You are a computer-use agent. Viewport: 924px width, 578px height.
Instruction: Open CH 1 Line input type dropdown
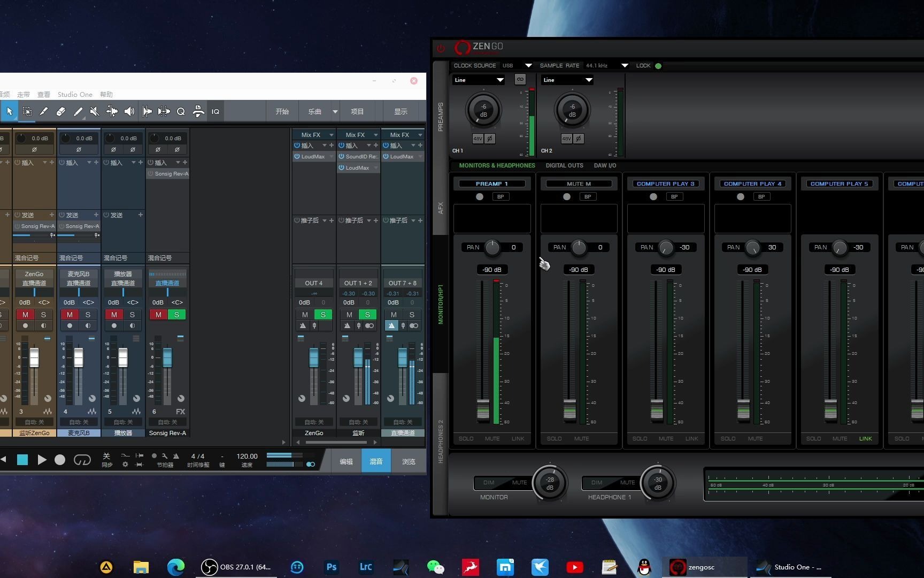coord(479,80)
